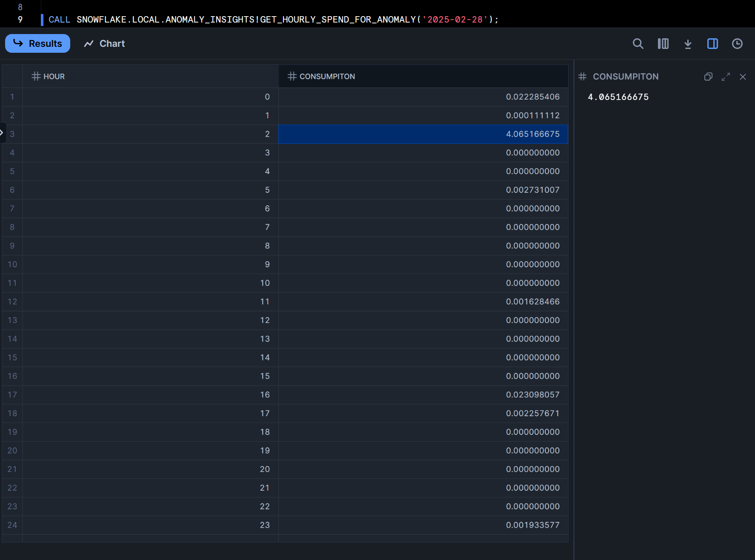Click the hash icon in details panel
The height and width of the screenshot is (560, 755).
582,77
